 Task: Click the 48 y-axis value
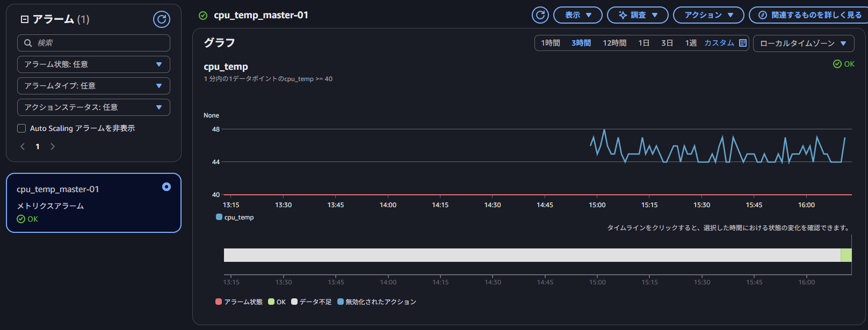pos(216,129)
